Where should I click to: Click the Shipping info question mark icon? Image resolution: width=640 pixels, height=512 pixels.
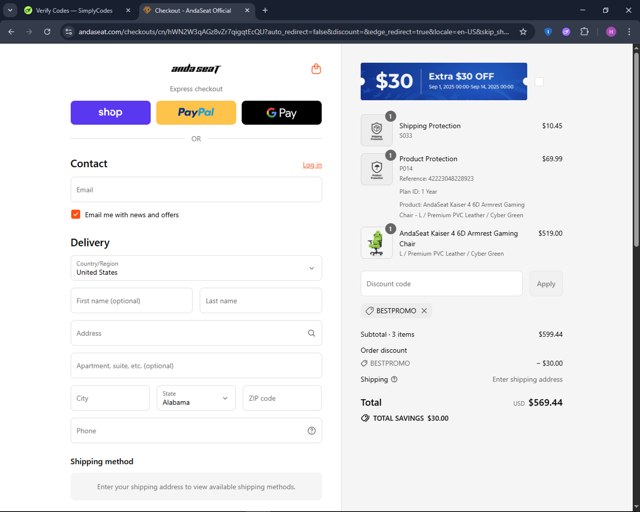point(394,379)
